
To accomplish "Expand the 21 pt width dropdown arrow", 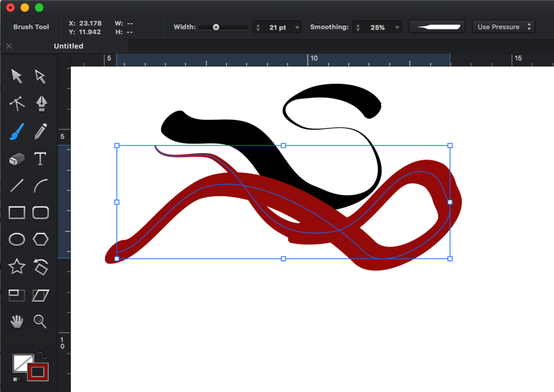I will 297,28.
